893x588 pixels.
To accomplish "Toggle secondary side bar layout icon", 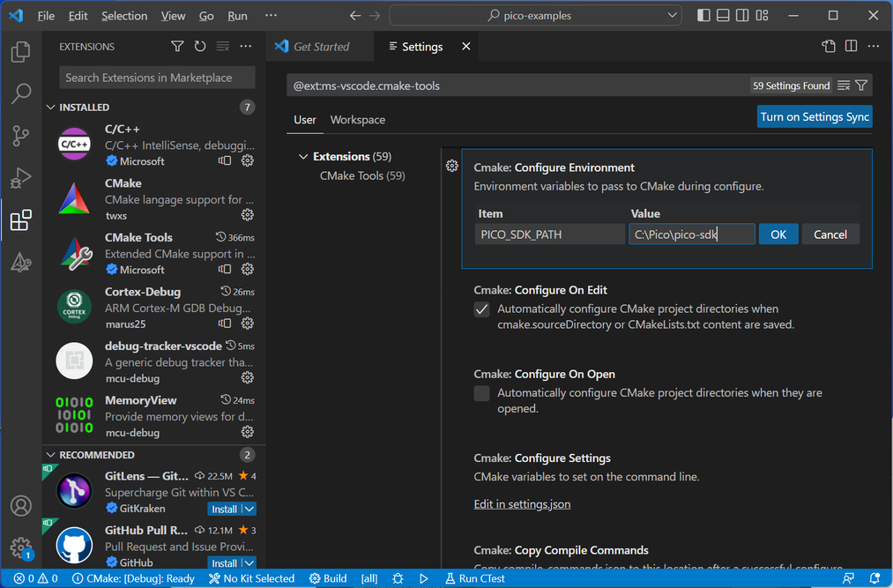I will [742, 15].
